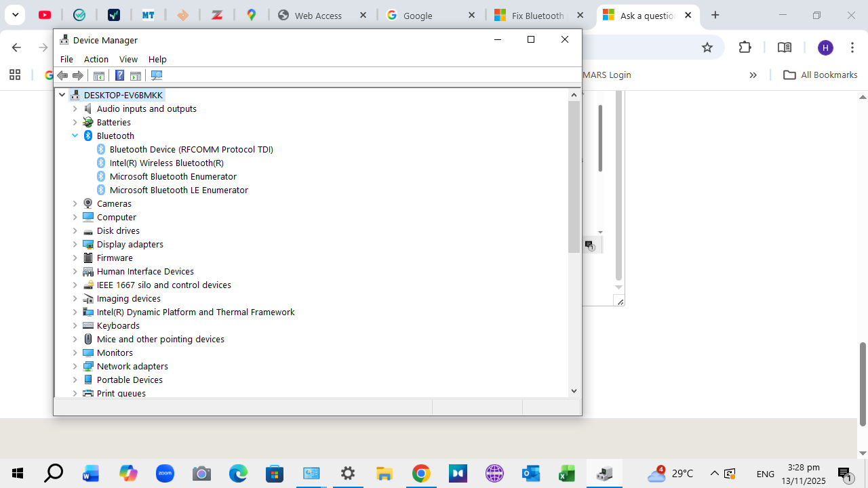Click the Back arrow in Device Manager toolbar
Image resolution: width=868 pixels, height=488 pixels.
point(62,75)
